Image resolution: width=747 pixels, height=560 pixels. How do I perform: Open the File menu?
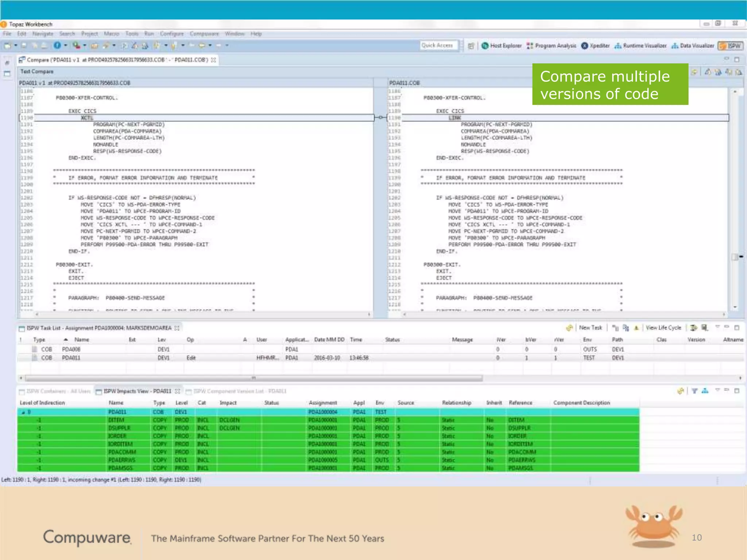pos(7,34)
